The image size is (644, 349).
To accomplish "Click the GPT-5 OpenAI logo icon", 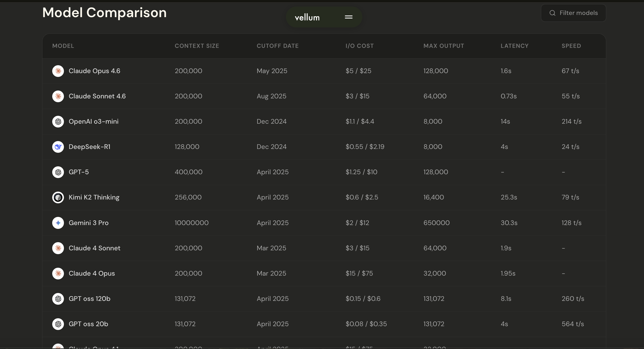I will pyautogui.click(x=58, y=172).
